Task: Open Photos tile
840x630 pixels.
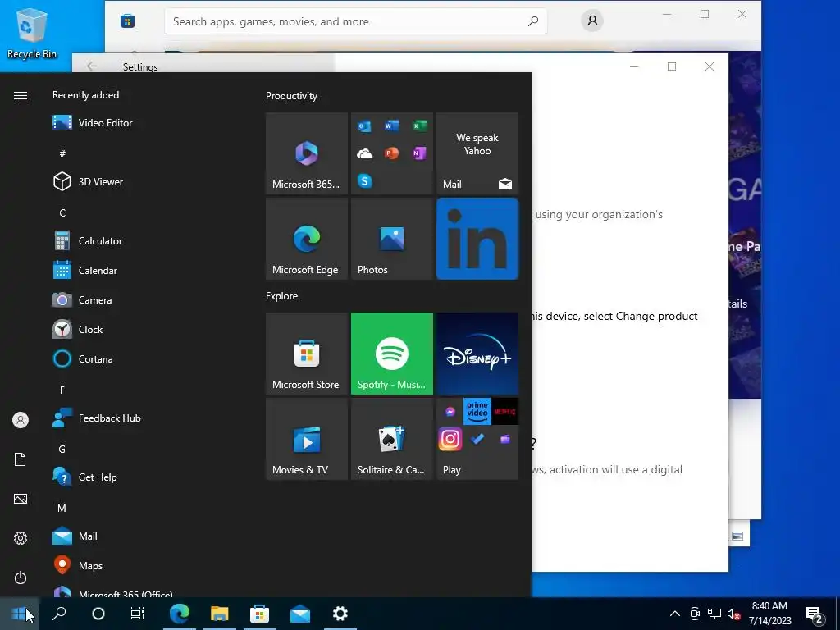Action: 391,239
